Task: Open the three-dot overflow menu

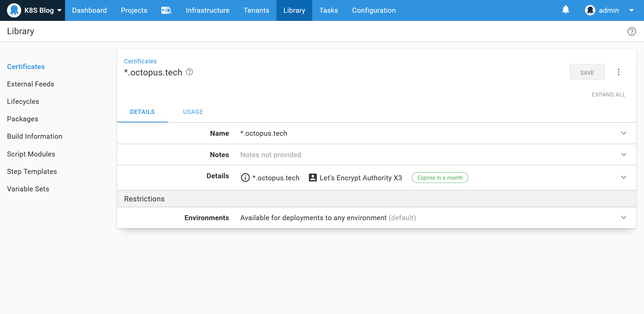Action: pos(619,72)
